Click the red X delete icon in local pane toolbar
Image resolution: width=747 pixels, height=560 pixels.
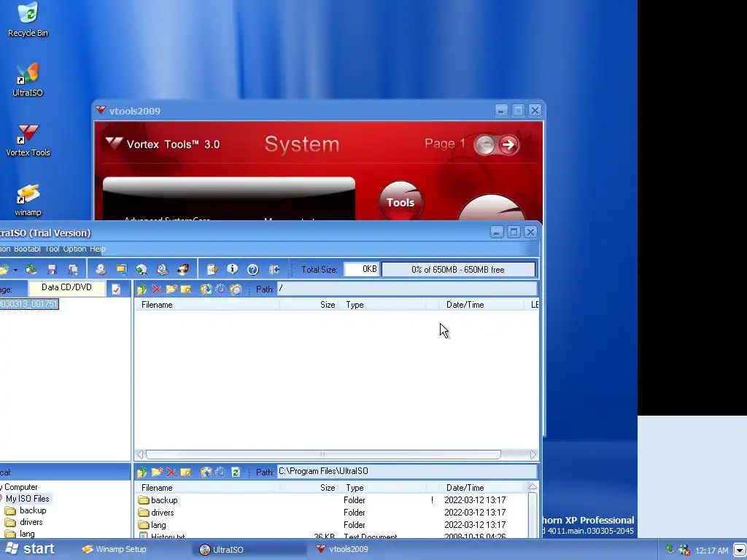(x=171, y=472)
